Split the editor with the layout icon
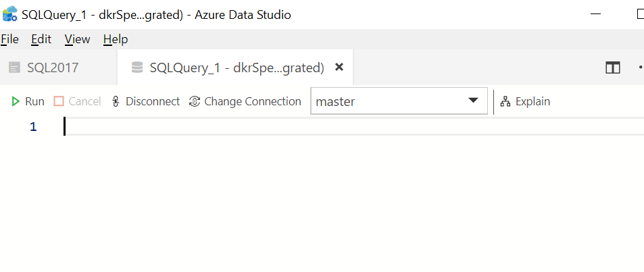Viewport: 644px width, 272px height. (613, 67)
